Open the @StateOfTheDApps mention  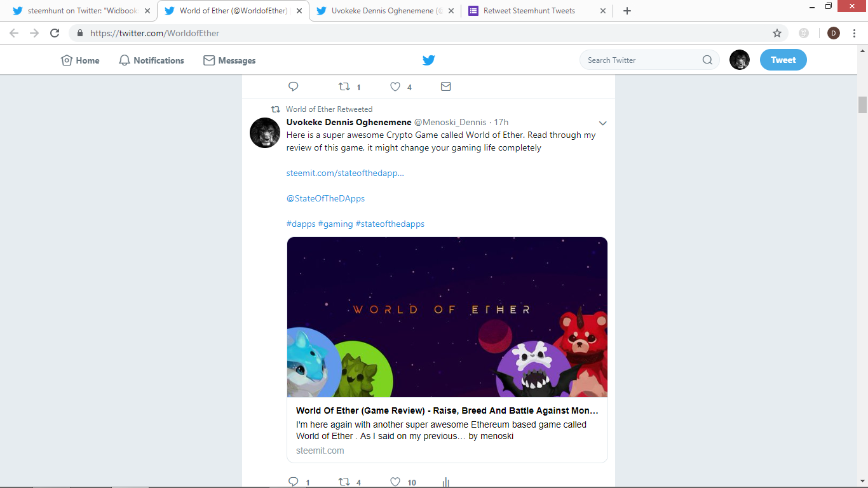pos(325,198)
